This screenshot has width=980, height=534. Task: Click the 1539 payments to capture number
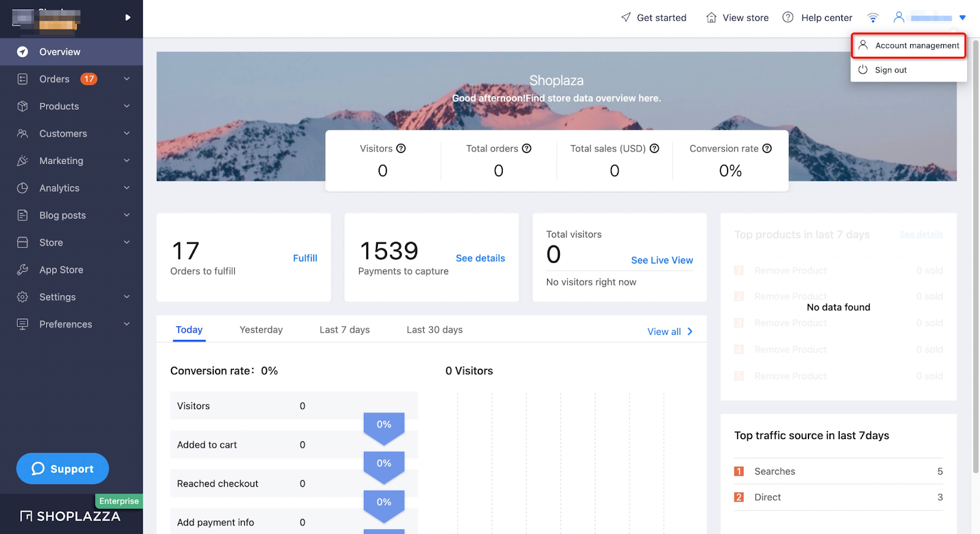(x=390, y=251)
